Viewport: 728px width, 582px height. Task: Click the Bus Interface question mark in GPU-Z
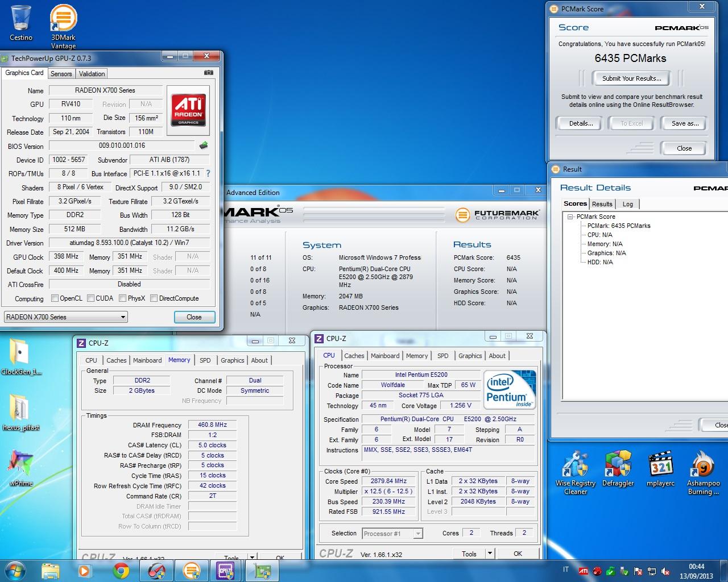(208, 173)
